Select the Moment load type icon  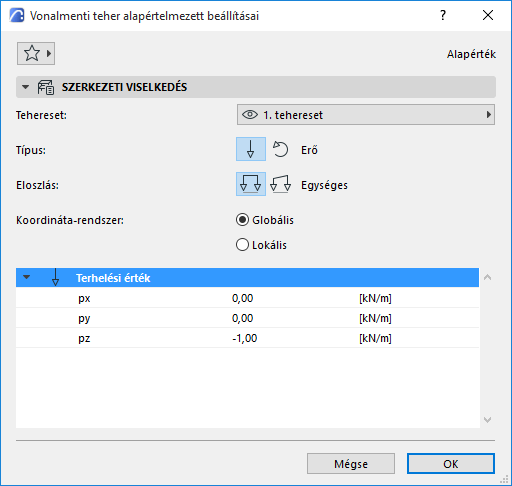point(280,149)
